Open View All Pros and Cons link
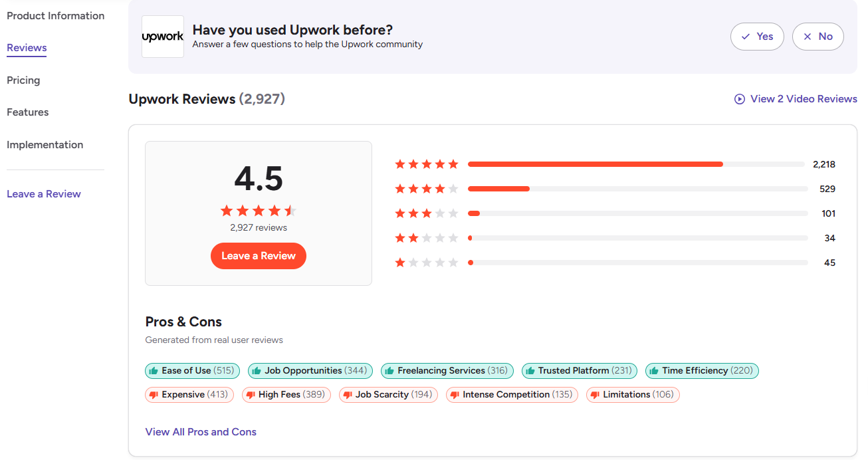This screenshot has width=868, height=460. pyautogui.click(x=201, y=432)
